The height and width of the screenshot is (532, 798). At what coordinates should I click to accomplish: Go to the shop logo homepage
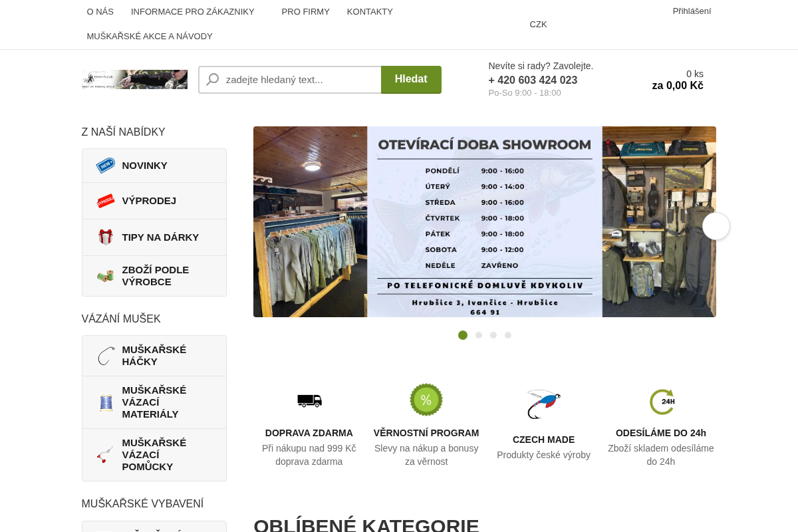(134, 80)
